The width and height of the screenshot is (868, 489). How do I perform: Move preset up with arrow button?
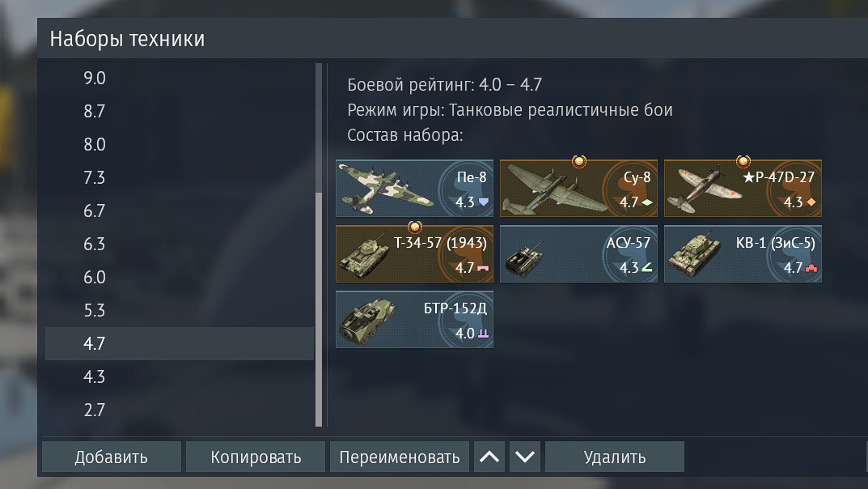tap(489, 457)
